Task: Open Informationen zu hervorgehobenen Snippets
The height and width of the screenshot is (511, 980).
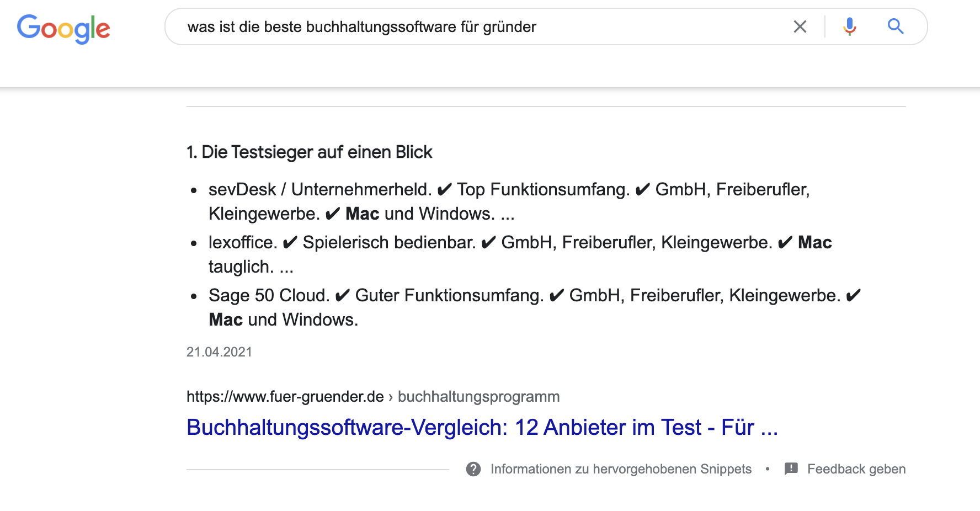Action: (x=621, y=469)
